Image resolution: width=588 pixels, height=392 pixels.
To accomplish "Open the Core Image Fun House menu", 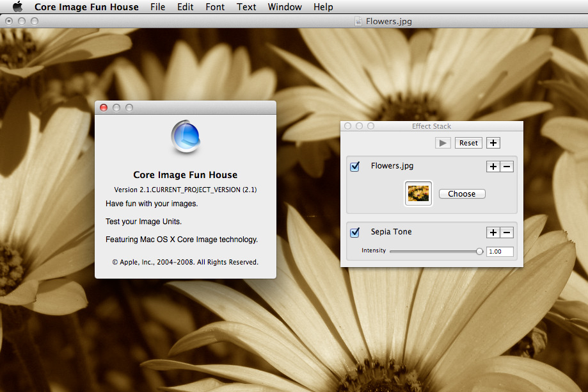I will tap(86, 7).
